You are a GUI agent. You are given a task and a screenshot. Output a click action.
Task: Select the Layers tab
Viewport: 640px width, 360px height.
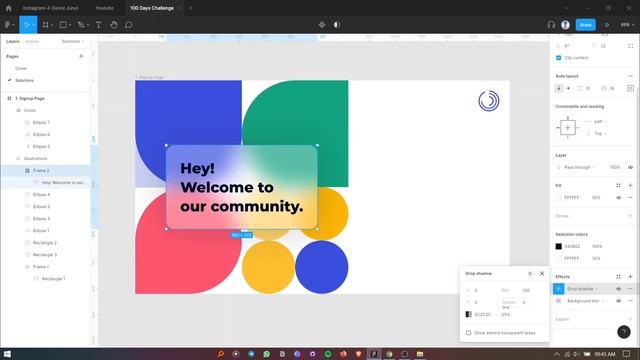click(x=13, y=41)
